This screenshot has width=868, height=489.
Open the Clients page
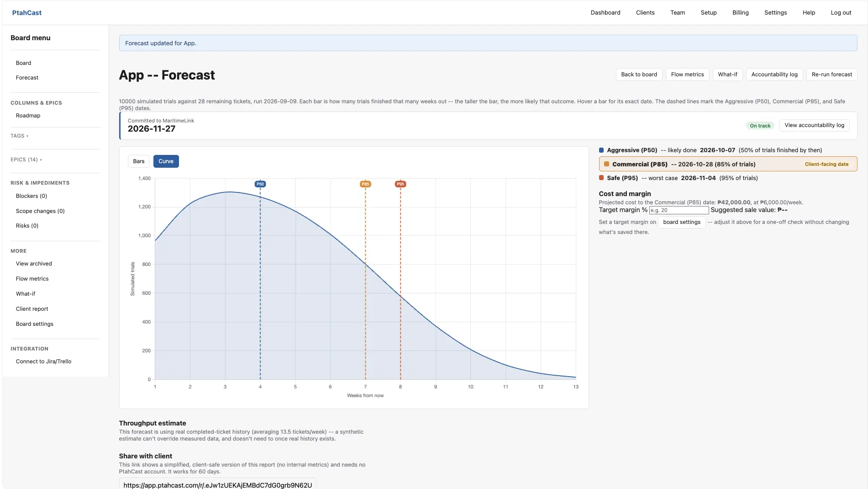(645, 13)
